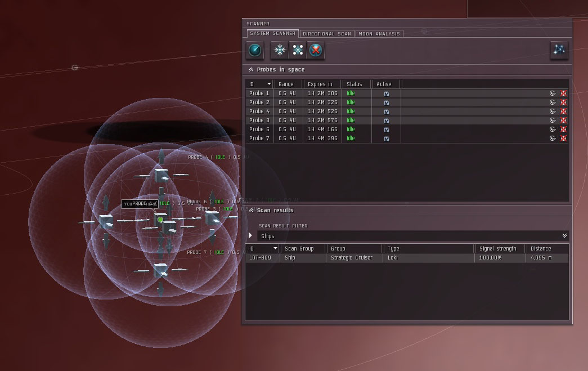Screen dimensions: 588x371
Task: Destroy Probe 6 with its red X icon
Action: pyautogui.click(x=563, y=129)
